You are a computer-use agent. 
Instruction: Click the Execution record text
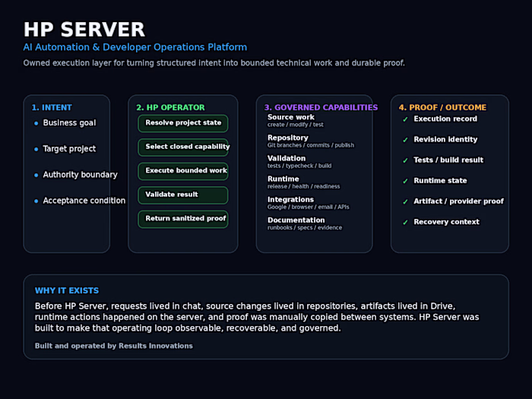445,119
